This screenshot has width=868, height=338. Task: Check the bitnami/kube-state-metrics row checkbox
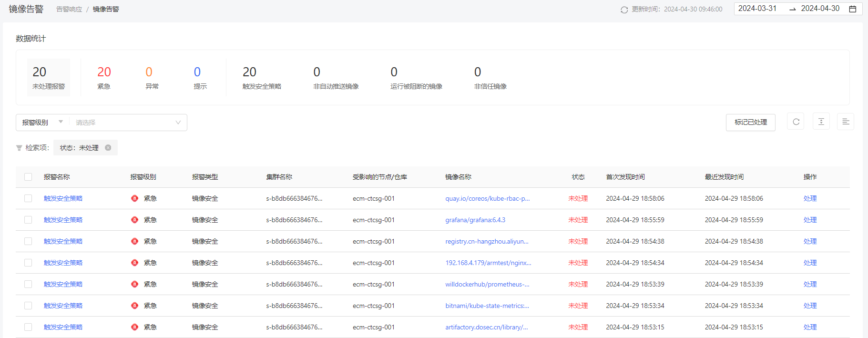(x=28, y=306)
